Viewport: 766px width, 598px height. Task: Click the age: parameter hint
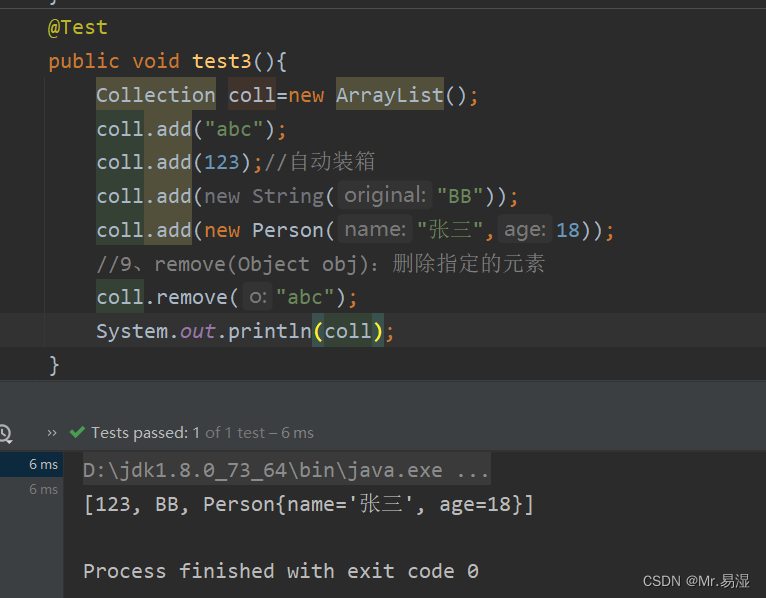click(525, 230)
